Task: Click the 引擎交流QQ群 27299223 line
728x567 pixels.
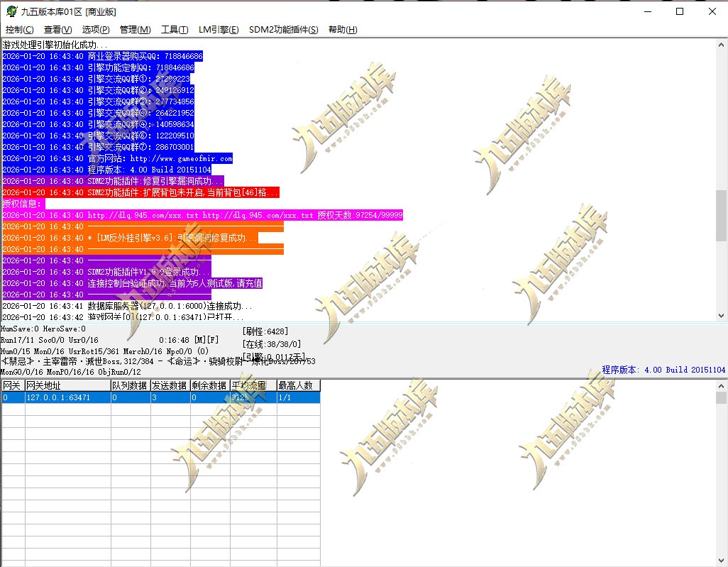Action: pyautogui.click(x=96, y=79)
